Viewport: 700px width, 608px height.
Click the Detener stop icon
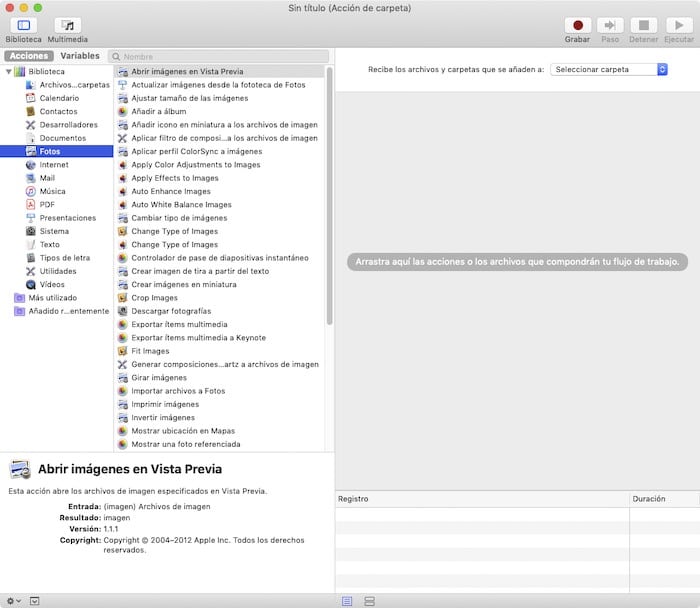(x=644, y=25)
